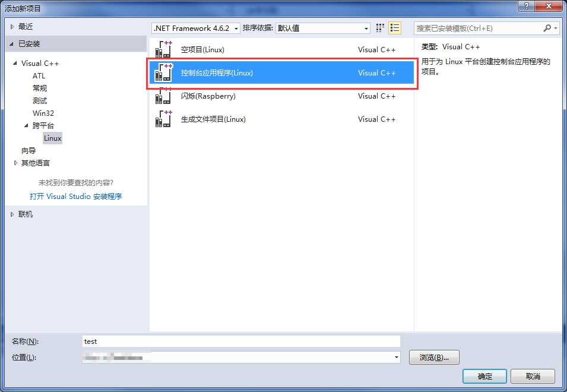This screenshot has height=392, width=567.
Task: Click the 浏览(B)... button
Action: pyautogui.click(x=434, y=358)
